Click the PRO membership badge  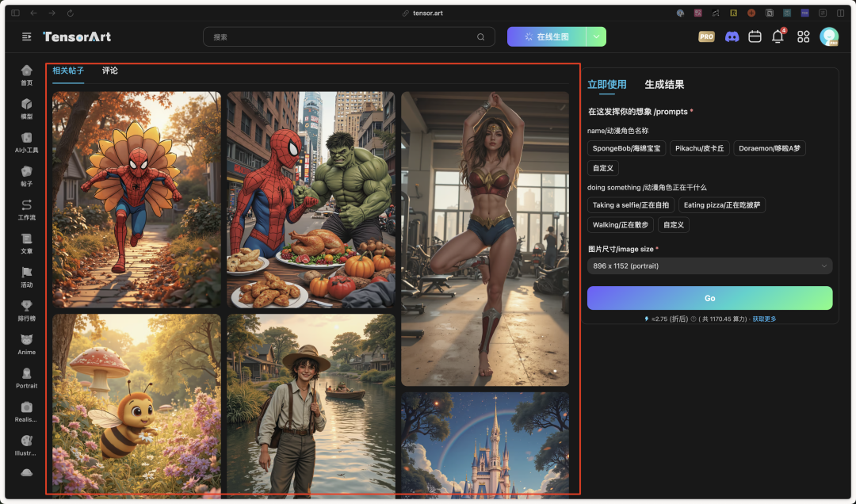click(706, 36)
